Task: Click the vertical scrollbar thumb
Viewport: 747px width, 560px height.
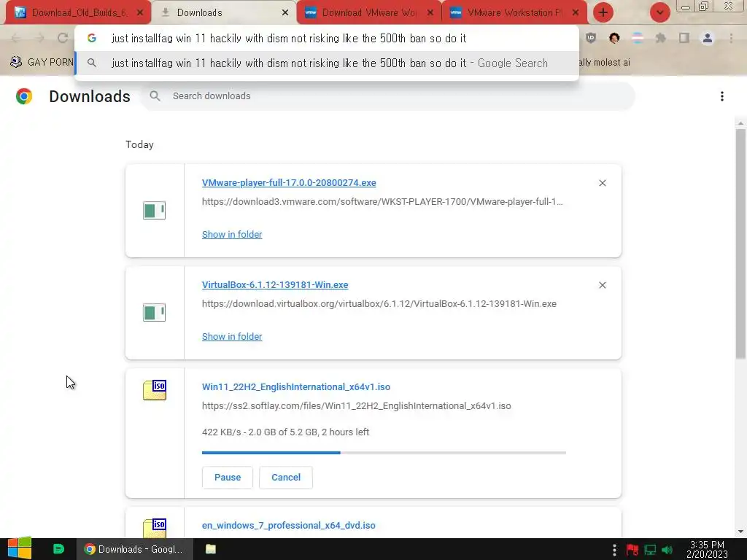Action: point(740,244)
